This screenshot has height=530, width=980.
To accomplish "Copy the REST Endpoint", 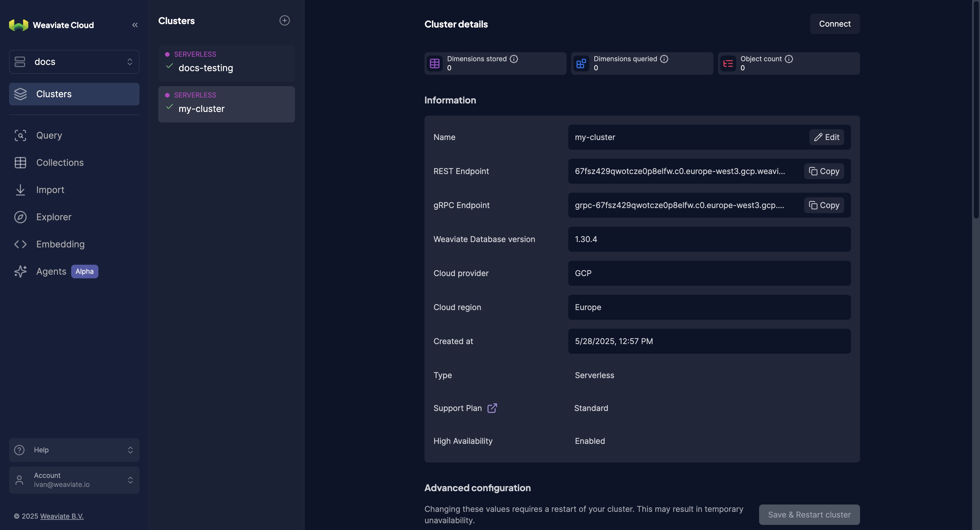I will coord(824,171).
